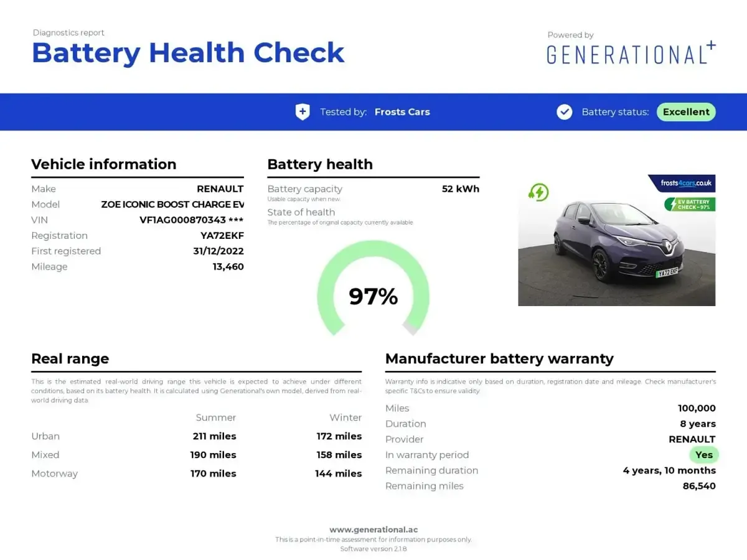Click the Manufacturer battery warranty heading
The height and width of the screenshot is (560, 747).
click(x=499, y=358)
